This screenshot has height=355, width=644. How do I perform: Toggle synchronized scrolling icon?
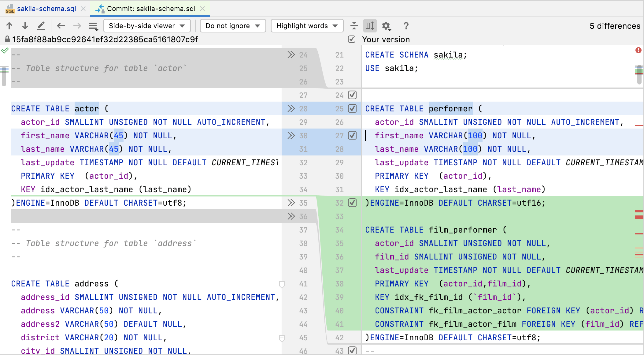click(370, 26)
